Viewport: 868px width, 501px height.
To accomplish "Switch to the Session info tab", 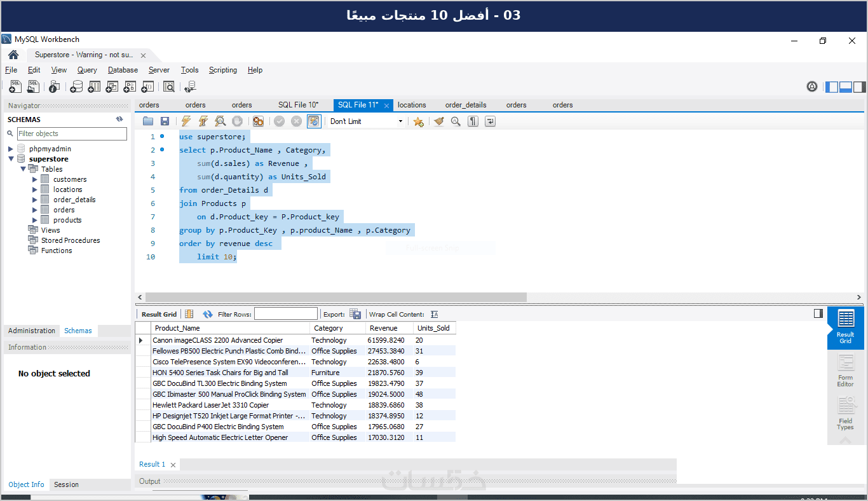I will tap(66, 484).
